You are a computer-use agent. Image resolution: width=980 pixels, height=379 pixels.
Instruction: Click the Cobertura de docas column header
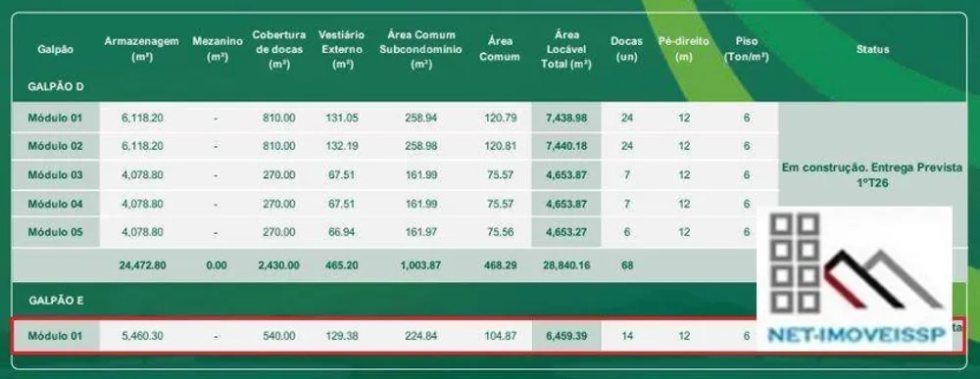pyautogui.click(x=278, y=49)
